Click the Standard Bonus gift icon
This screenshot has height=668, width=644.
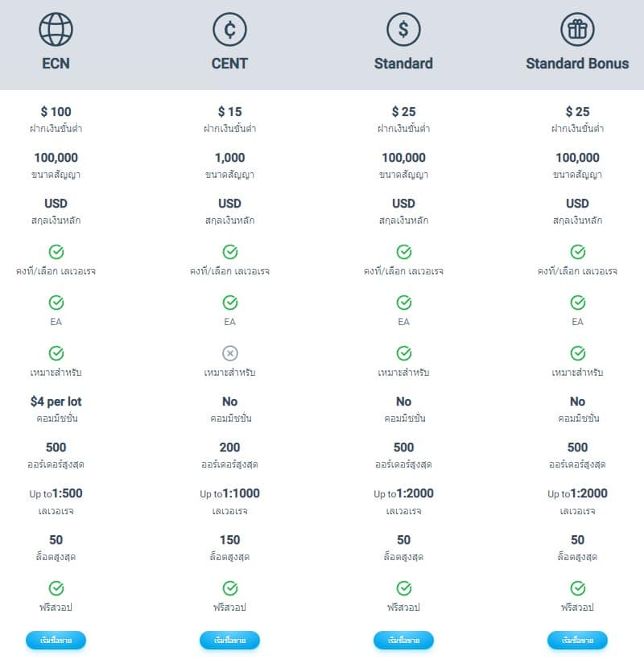577,30
